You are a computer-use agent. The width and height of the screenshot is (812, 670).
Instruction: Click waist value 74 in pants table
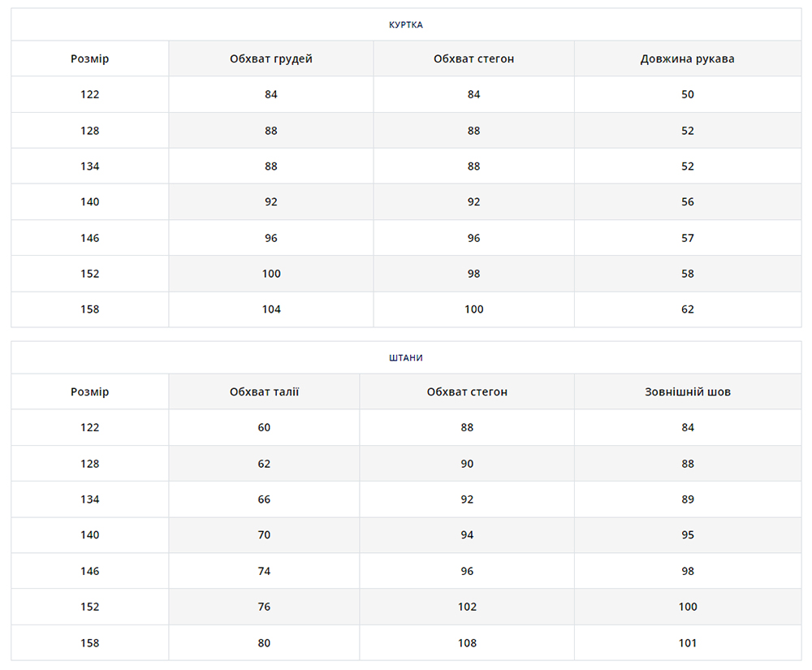coord(264,571)
